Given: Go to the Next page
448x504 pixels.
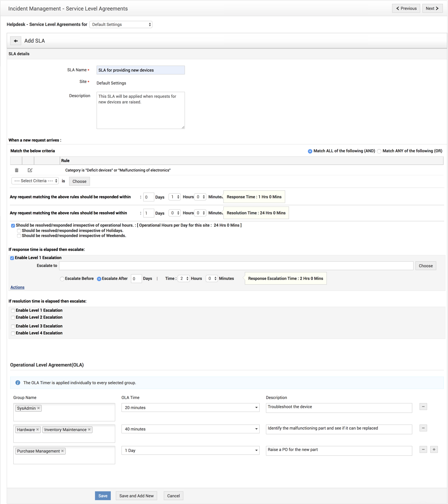Looking at the screenshot, I should coord(432,9).
